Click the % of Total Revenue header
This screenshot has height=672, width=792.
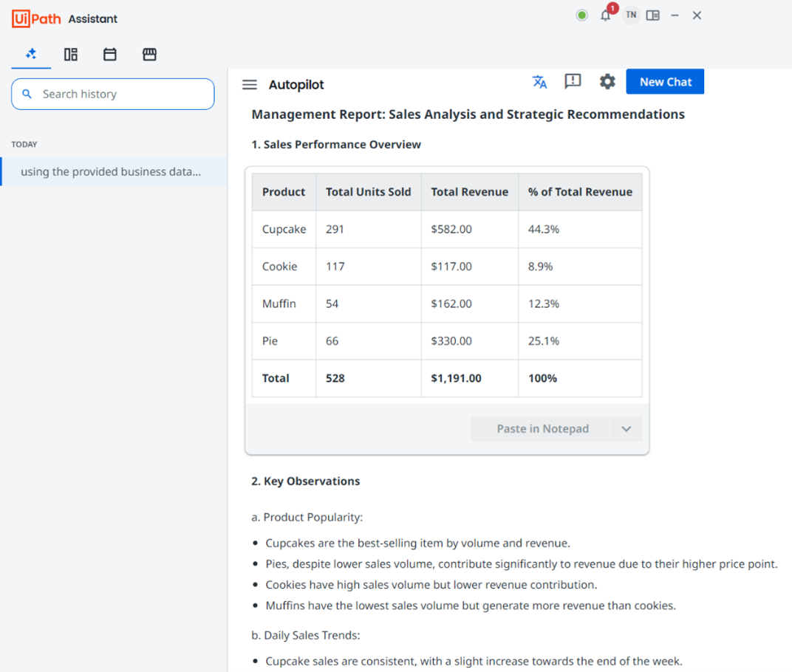tap(581, 192)
